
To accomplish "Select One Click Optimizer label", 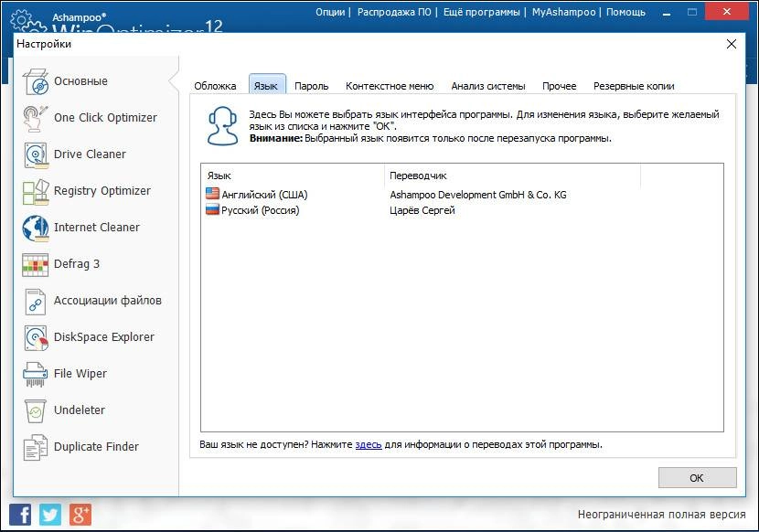I will pyautogui.click(x=105, y=118).
